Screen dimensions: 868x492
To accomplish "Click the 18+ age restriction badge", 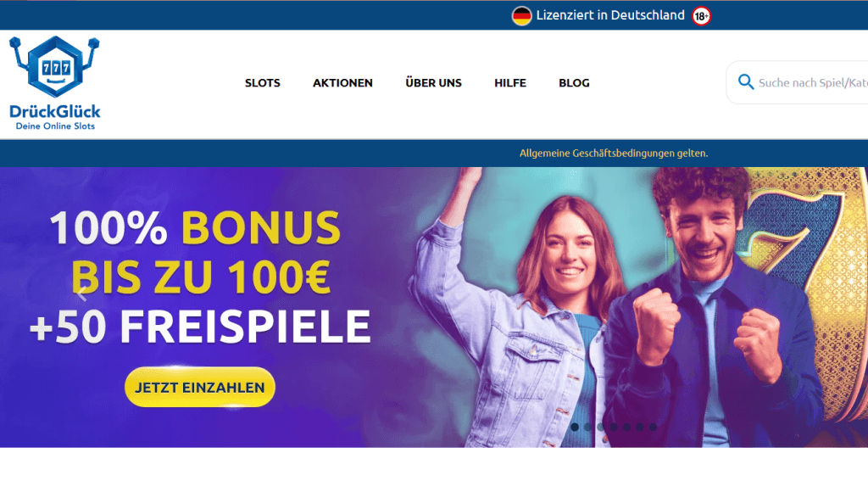I will pos(701,16).
